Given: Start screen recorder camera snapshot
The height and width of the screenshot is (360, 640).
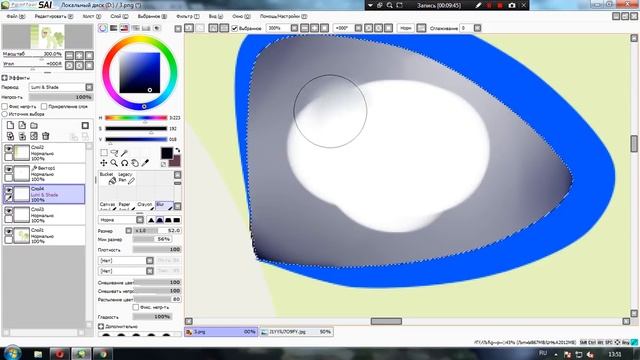Looking at the screenshot, I should coord(512,5).
